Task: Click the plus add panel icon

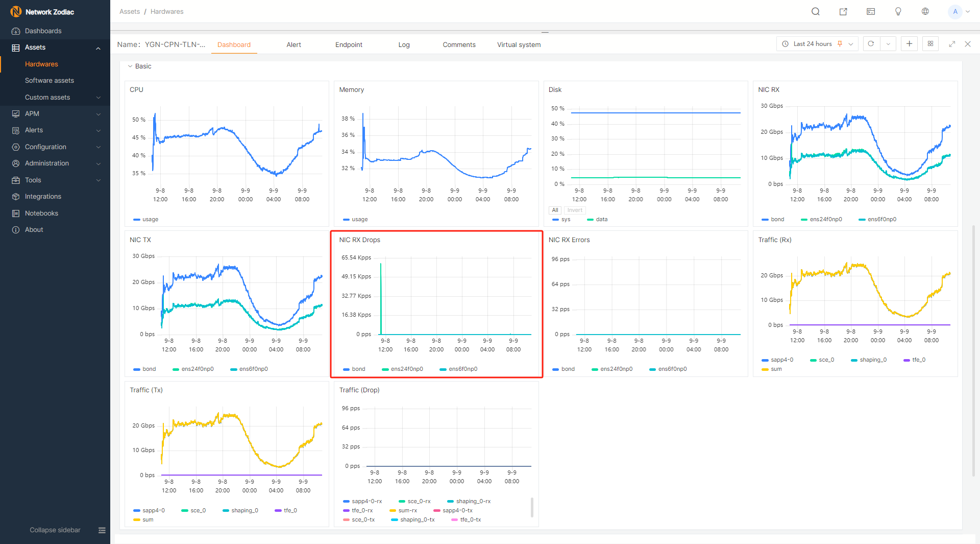Action: coord(909,44)
